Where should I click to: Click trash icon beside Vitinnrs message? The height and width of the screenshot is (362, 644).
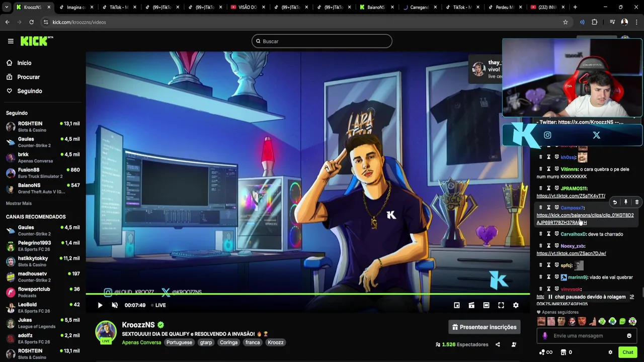point(541,169)
